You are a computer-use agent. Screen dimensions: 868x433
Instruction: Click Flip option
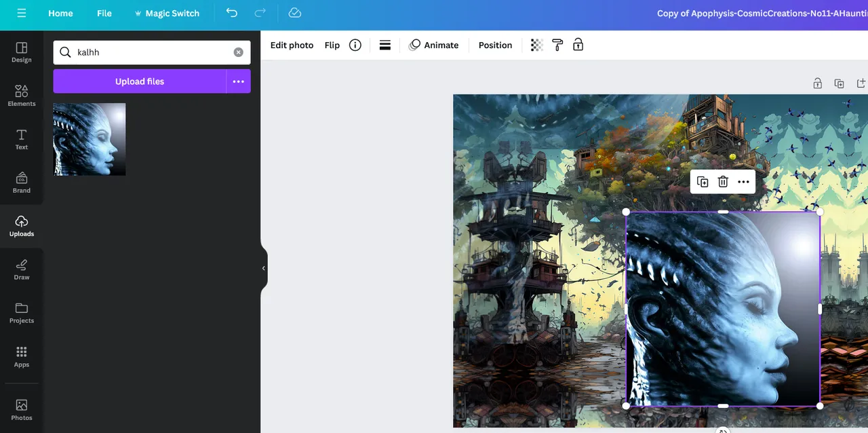(332, 45)
